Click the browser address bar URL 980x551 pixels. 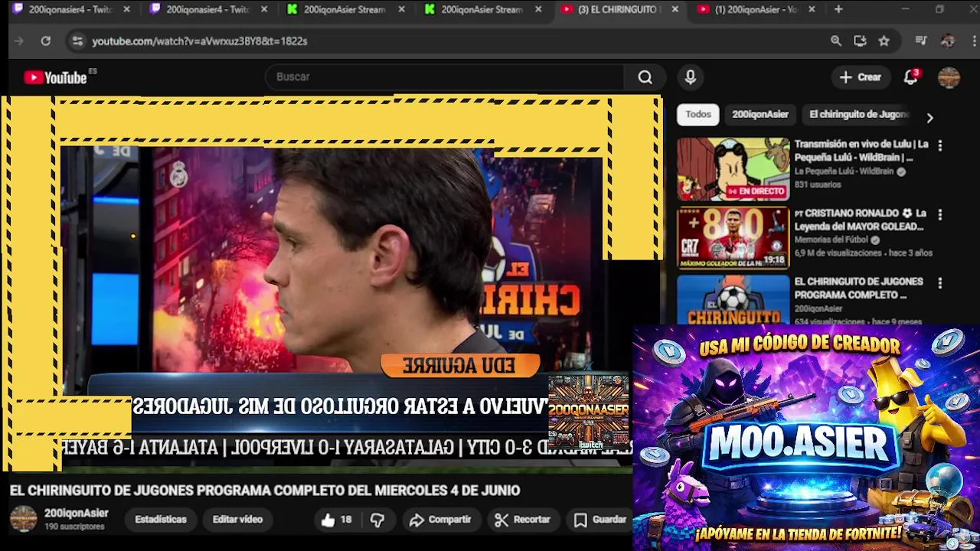tap(200, 41)
